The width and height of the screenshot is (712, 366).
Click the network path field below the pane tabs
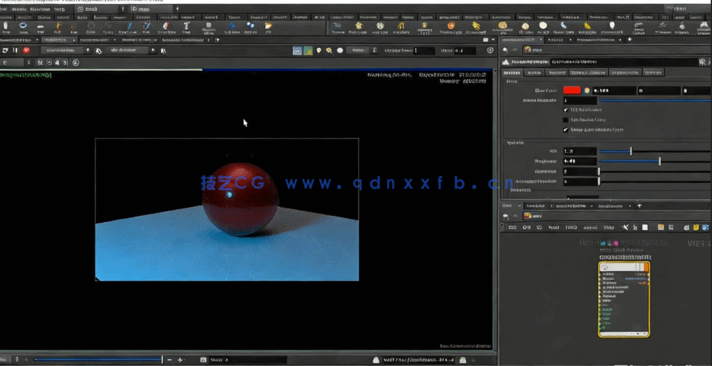(617, 216)
